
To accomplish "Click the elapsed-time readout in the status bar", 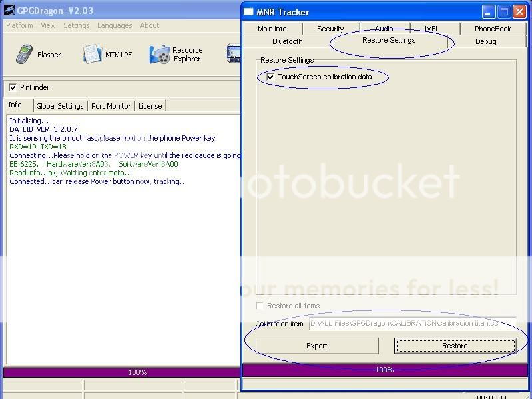I will (491, 396).
